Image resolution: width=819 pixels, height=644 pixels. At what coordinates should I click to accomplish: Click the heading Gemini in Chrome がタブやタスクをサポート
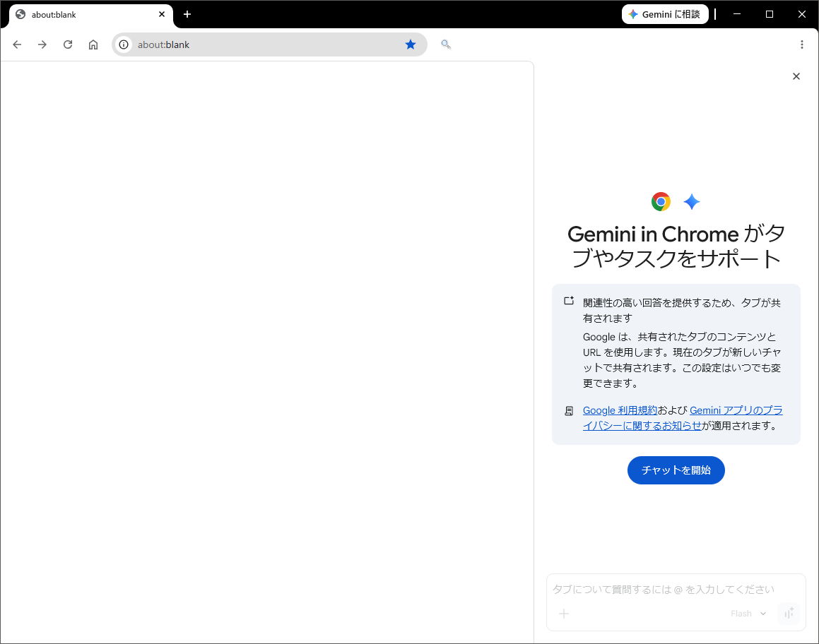(676, 246)
